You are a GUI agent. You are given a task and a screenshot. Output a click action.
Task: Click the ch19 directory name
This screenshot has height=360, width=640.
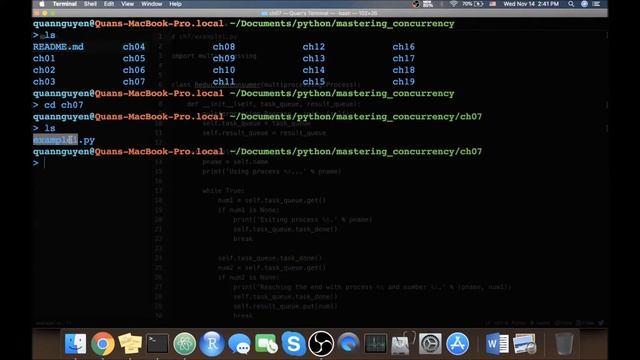pos(403,82)
